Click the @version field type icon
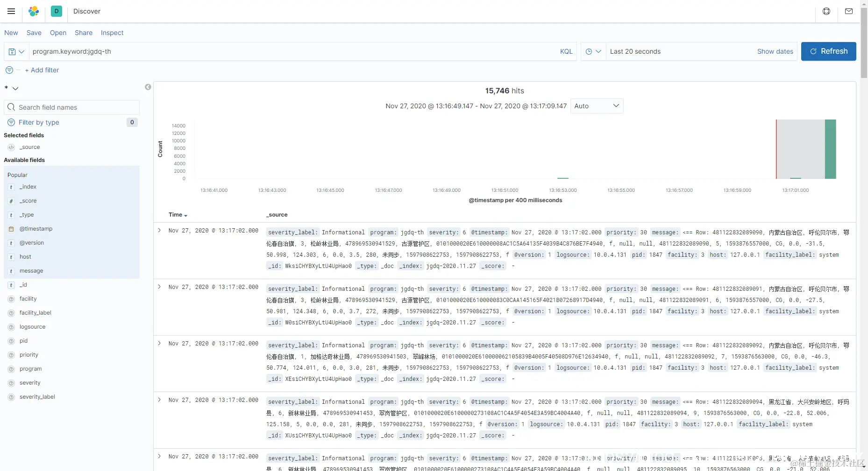 pyautogui.click(x=11, y=243)
